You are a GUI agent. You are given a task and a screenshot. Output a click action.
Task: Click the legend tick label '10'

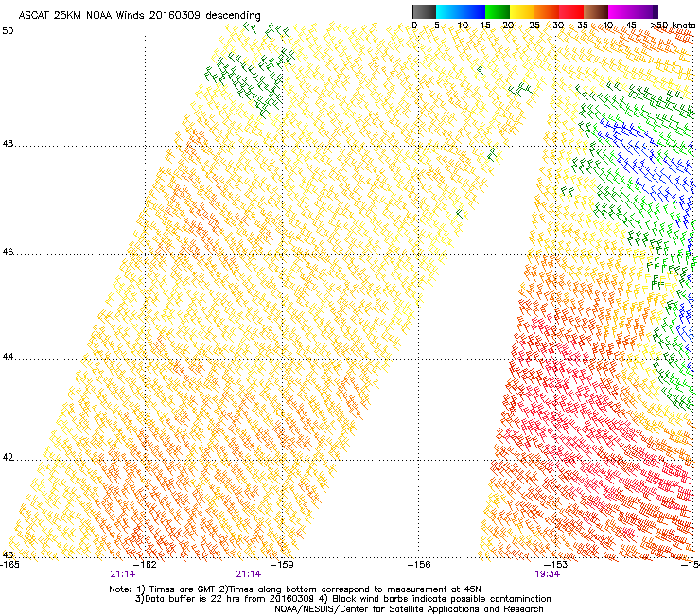tap(463, 26)
